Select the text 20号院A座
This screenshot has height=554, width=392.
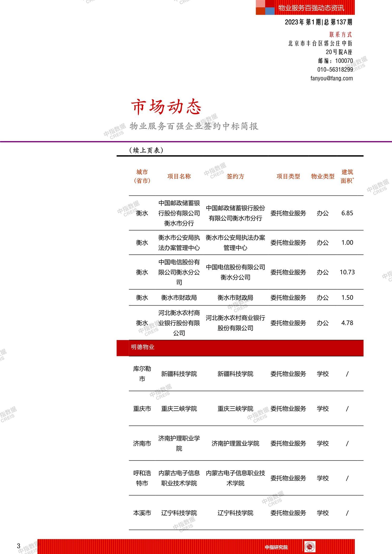(x=339, y=52)
